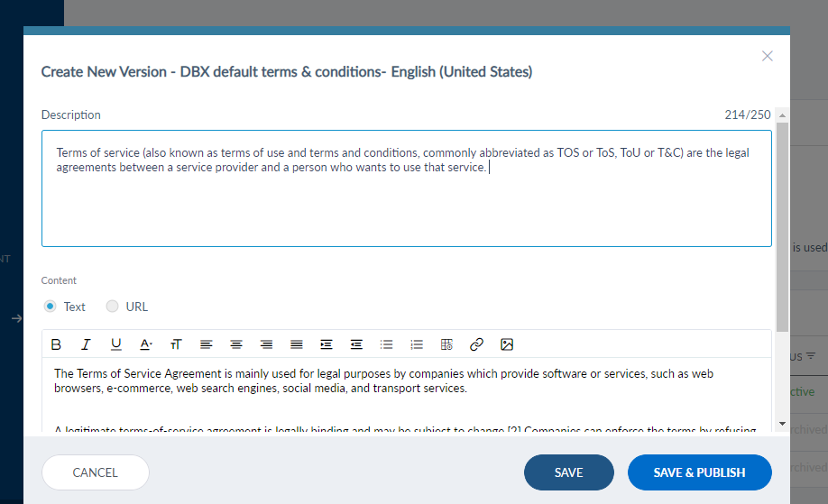Image resolution: width=828 pixels, height=504 pixels.
Task: Click the dialog scrollbar down arrow
Action: tap(782, 423)
